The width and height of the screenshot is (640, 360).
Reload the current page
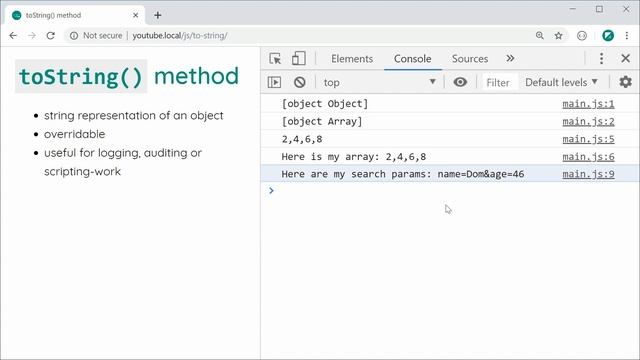[x=51, y=36]
